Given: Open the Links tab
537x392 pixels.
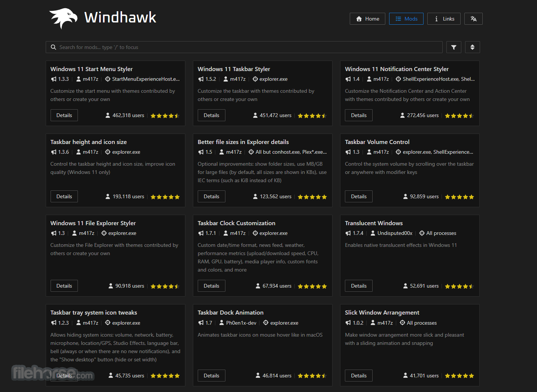Looking at the screenshot, I should click(x=444, y=19).
